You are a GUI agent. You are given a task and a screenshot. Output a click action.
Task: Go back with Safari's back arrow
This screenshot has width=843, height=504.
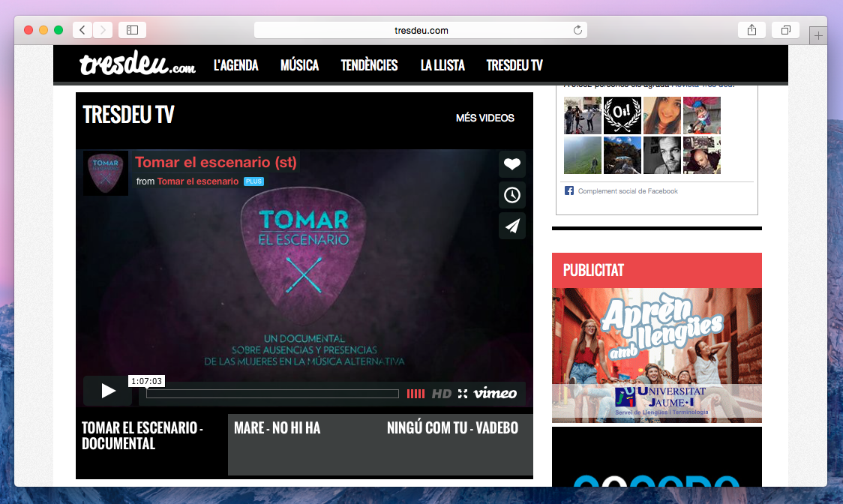[82, 30]
